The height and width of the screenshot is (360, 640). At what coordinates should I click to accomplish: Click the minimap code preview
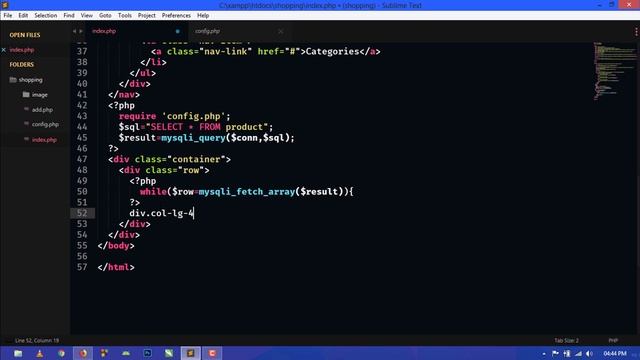coord(614,71)
